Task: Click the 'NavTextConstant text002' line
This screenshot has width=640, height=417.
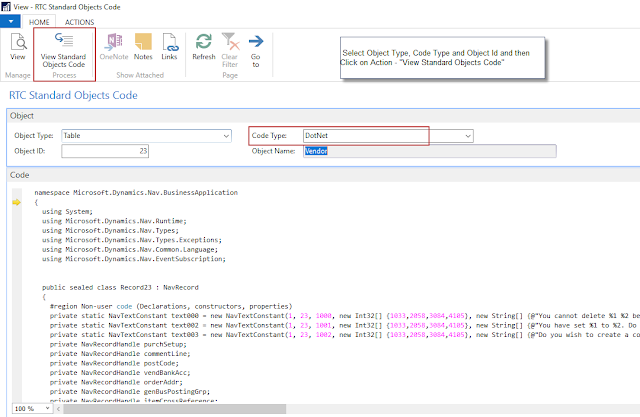Action: (x=344, y=326)
